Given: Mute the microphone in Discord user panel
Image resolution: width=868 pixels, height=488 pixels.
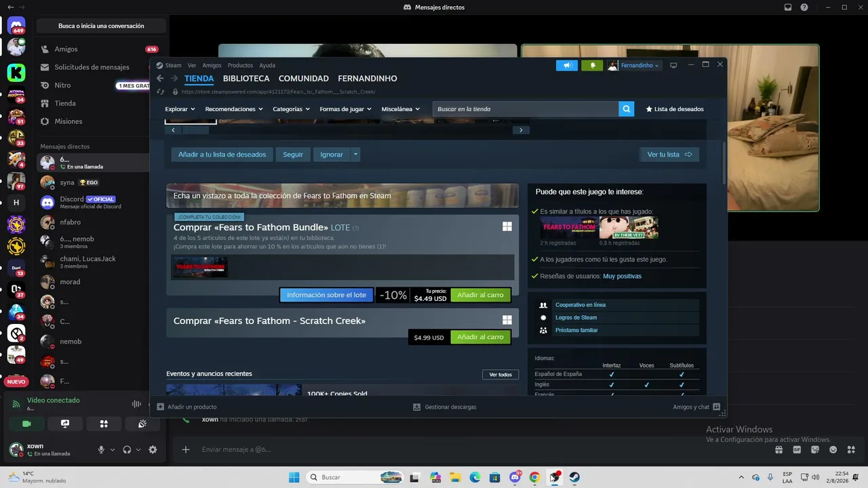Looking at the screenshot, I should coord(102,449).
